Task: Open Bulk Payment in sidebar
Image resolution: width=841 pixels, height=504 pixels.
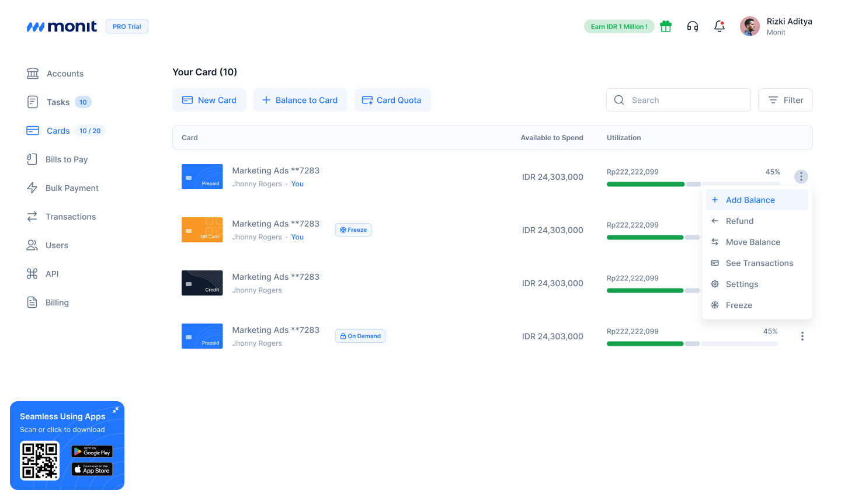Action: [72, 188]
